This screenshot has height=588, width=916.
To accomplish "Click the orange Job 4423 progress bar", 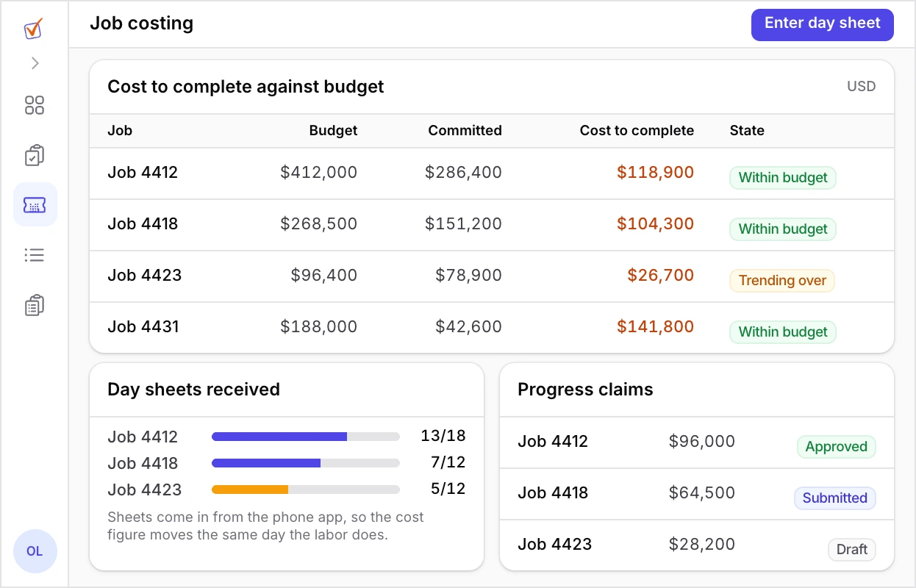I will point(306,490).
